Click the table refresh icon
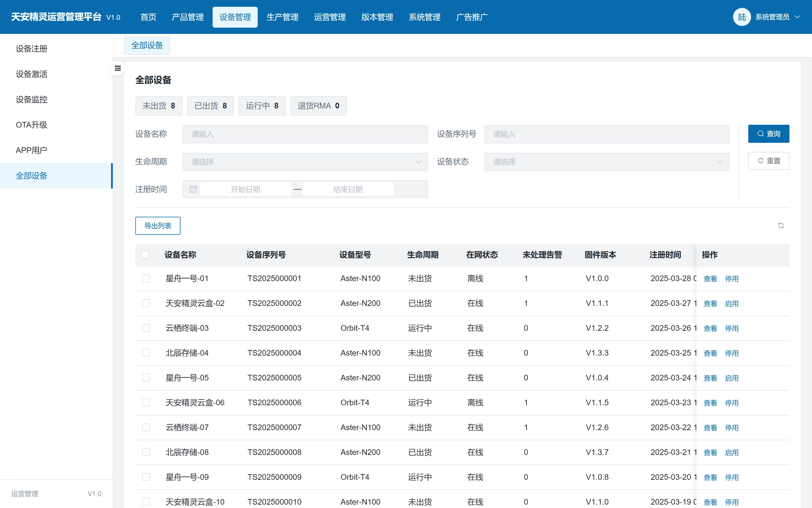This screenshot has width=812, height=508. pyautogui.click(x=781, y=225)
